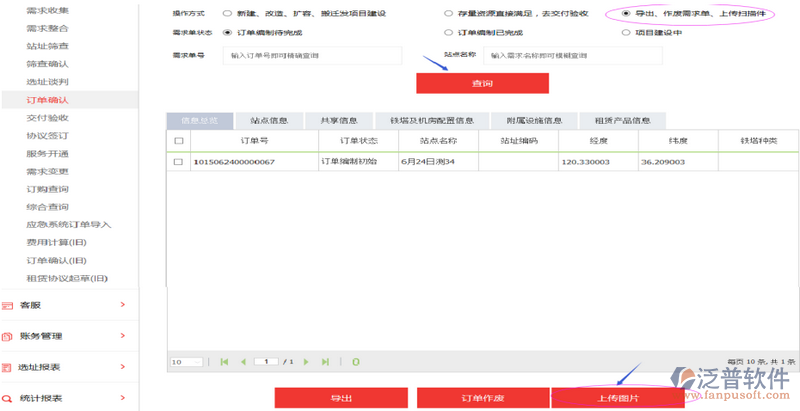
Task: Click the 账务管理 sidebar icon
Action: (x=8, y=336)
